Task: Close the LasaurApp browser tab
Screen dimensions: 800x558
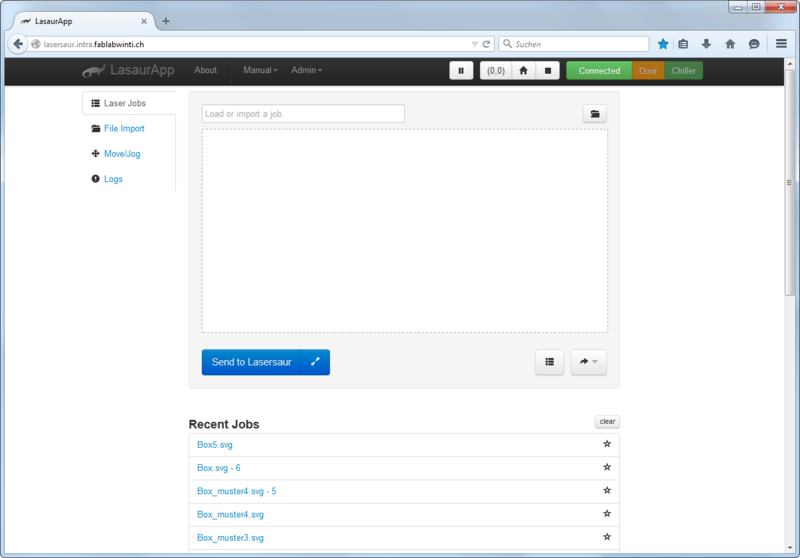Action: [144, 21]
